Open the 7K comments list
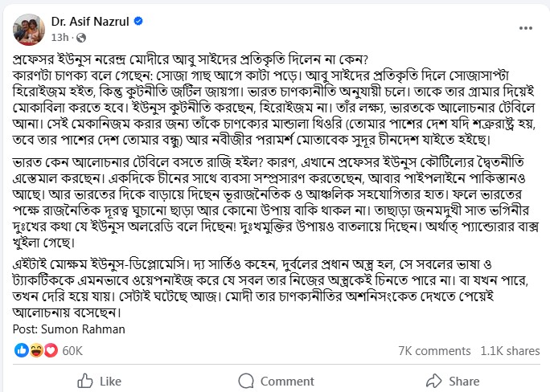The height and width of the screenshot is (392, 550). pos(434,351)
